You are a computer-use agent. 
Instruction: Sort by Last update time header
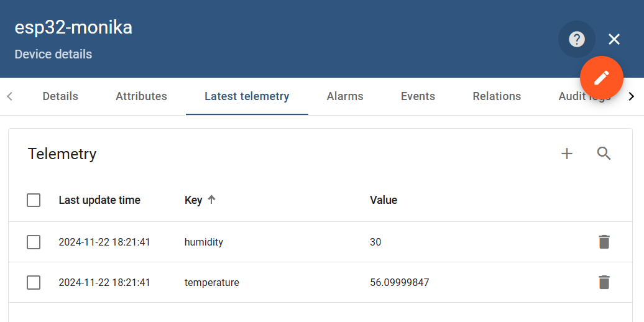[99, 200]
